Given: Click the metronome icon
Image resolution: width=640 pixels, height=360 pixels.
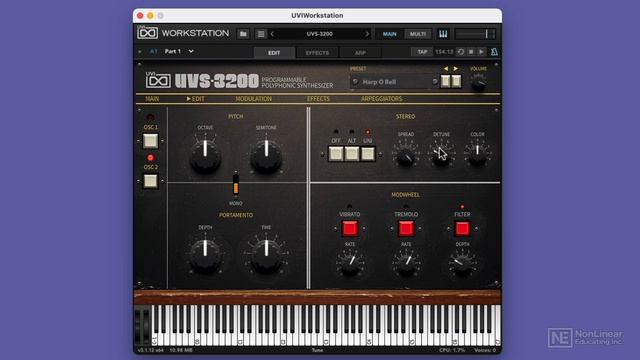Looking at the screenshot, I should (494, 52).
